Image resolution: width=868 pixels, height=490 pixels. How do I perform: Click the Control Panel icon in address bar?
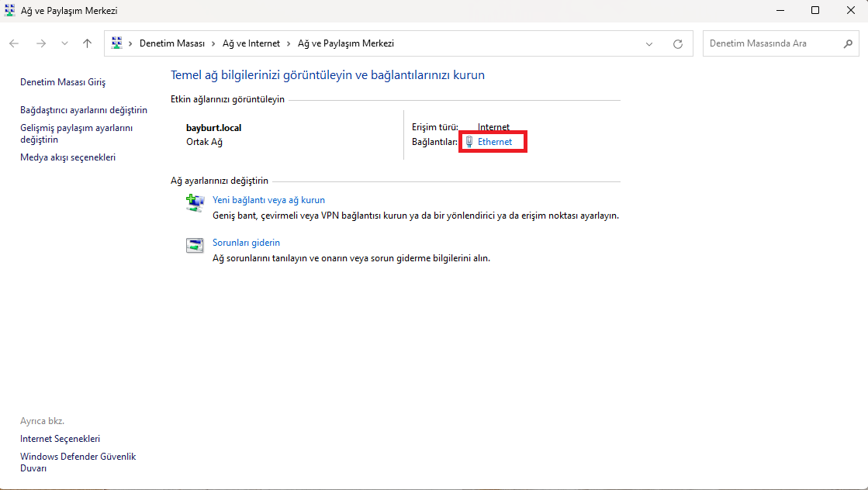pyautogui.click(x=117, y=44)
